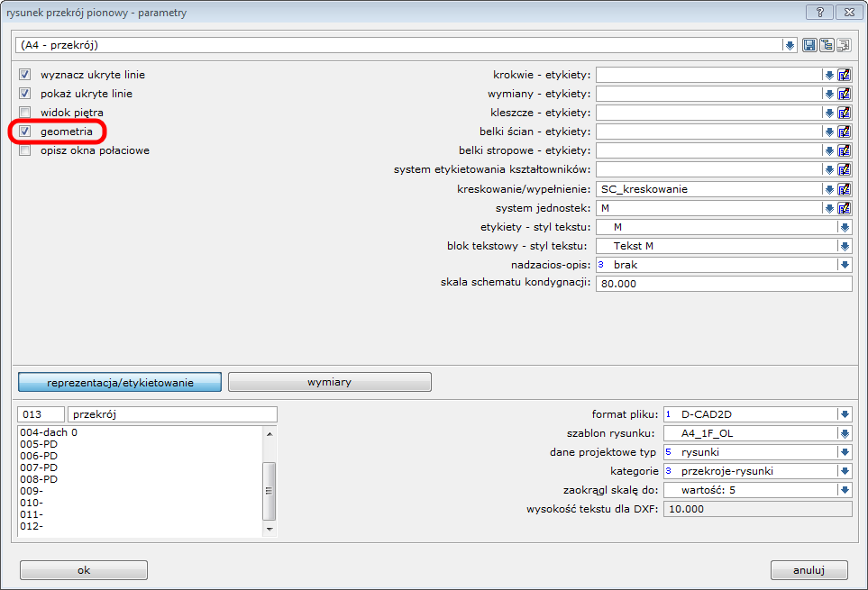
Task: Disable the 'wyznacz ukryte linie' checkbox
Action: 25,75
